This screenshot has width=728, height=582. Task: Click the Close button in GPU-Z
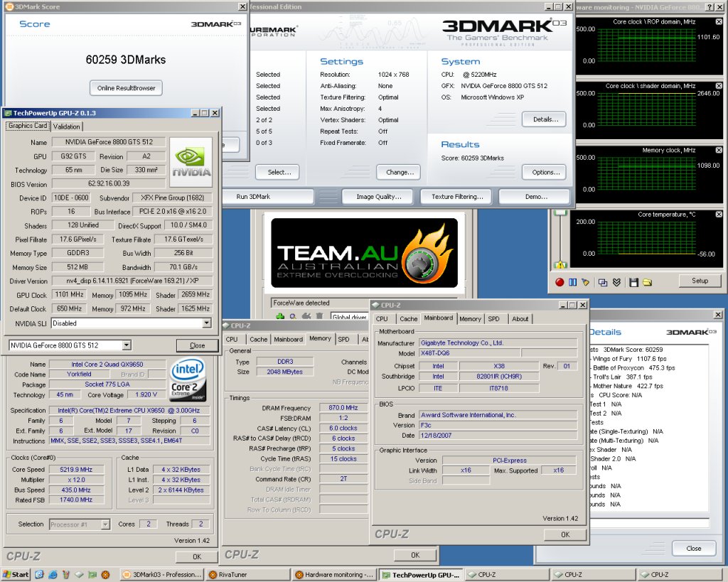[x=198, y=345]
